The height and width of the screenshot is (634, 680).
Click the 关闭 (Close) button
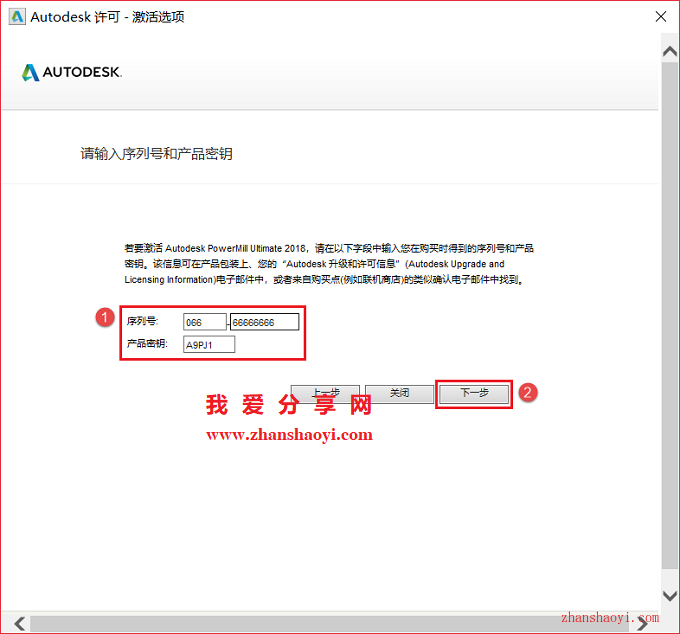(399, 393)
